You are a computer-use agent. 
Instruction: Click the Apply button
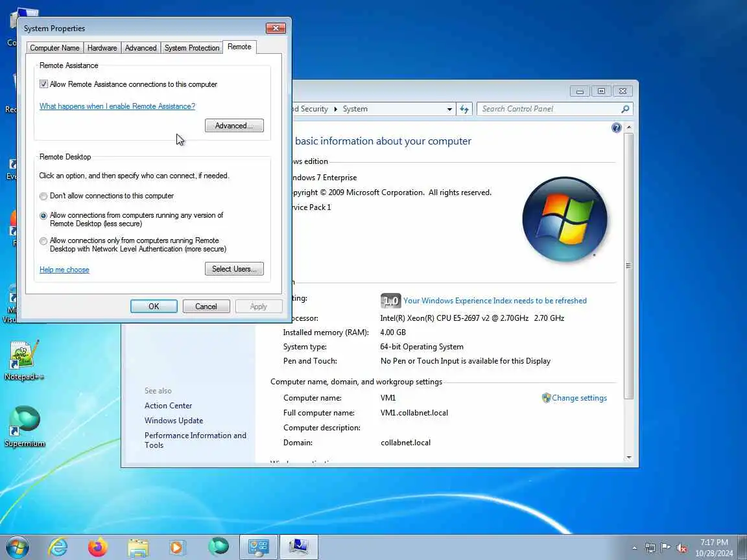258,306
